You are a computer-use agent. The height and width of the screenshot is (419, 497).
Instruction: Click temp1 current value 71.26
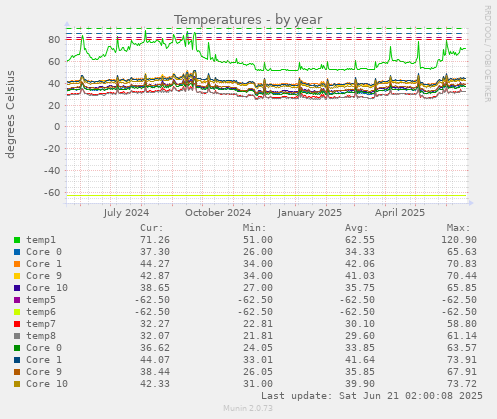coord(155,240)
